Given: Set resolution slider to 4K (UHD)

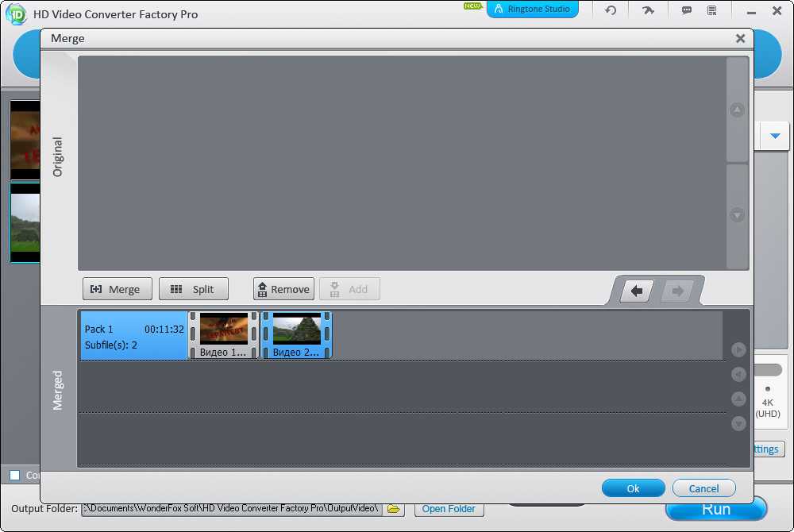Looking at the screenshot, I should point(768,389).
